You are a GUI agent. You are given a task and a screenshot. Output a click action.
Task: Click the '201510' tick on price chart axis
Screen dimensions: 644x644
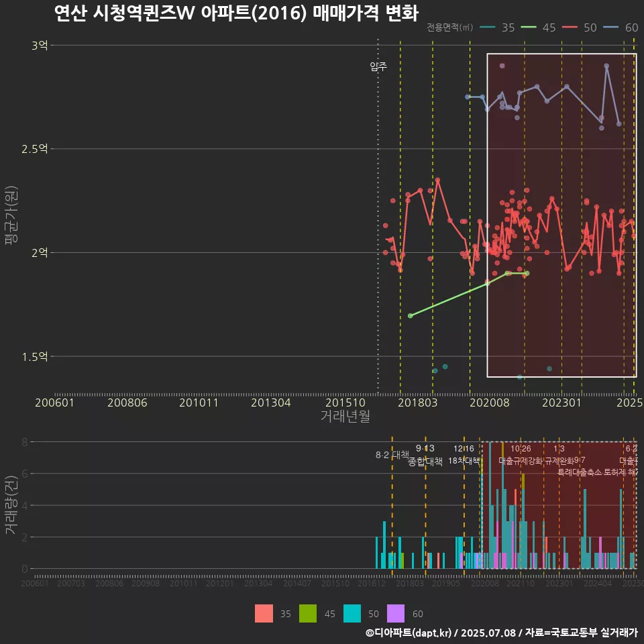pos(345,402)
